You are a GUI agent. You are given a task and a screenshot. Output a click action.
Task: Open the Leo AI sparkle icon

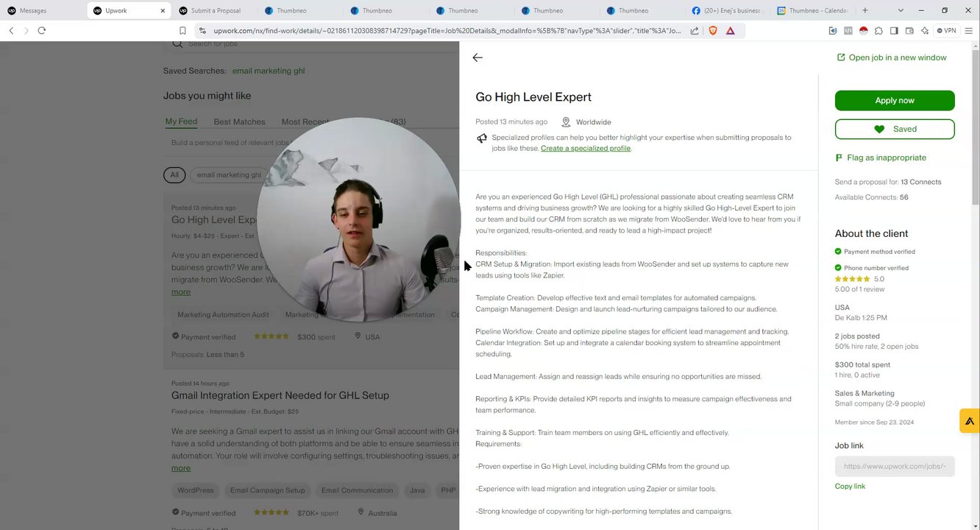(x=925, y=30)
